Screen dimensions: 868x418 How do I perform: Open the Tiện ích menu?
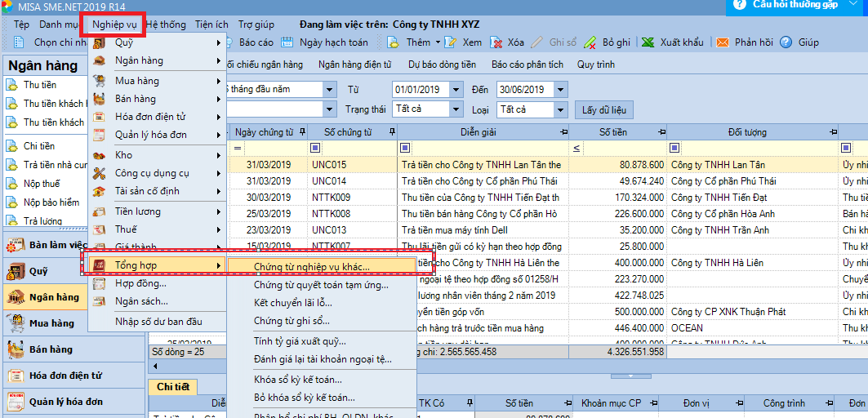point(211,25)
